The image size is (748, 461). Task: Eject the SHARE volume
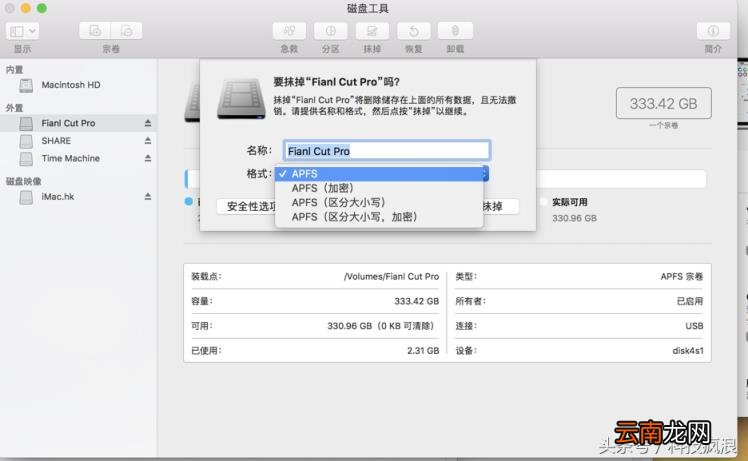pos(148,141)
